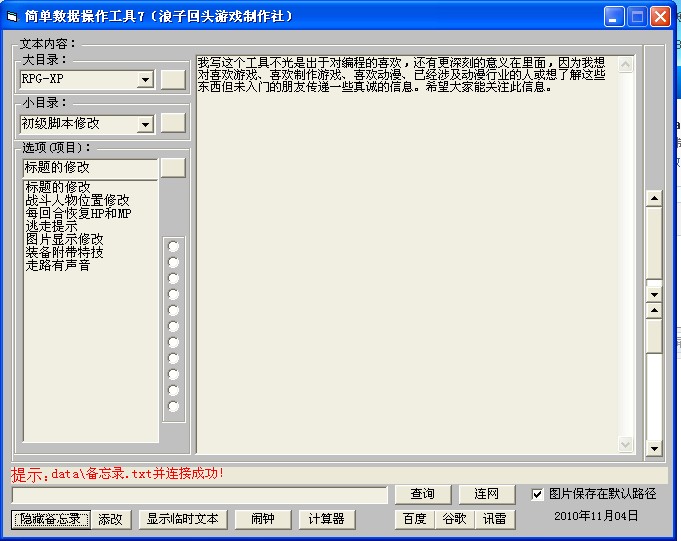Select list item 走路有声音
This screenshot has width=681, height=541.
58,265
